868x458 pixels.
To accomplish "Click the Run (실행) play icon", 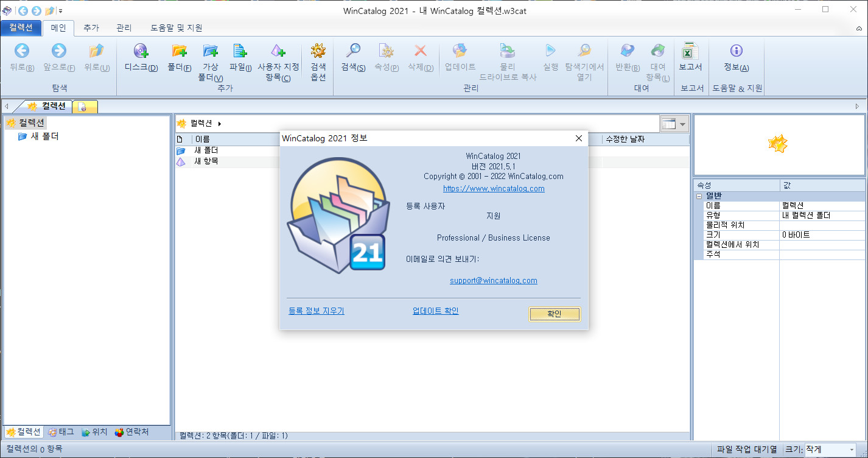I will (550, 51).
